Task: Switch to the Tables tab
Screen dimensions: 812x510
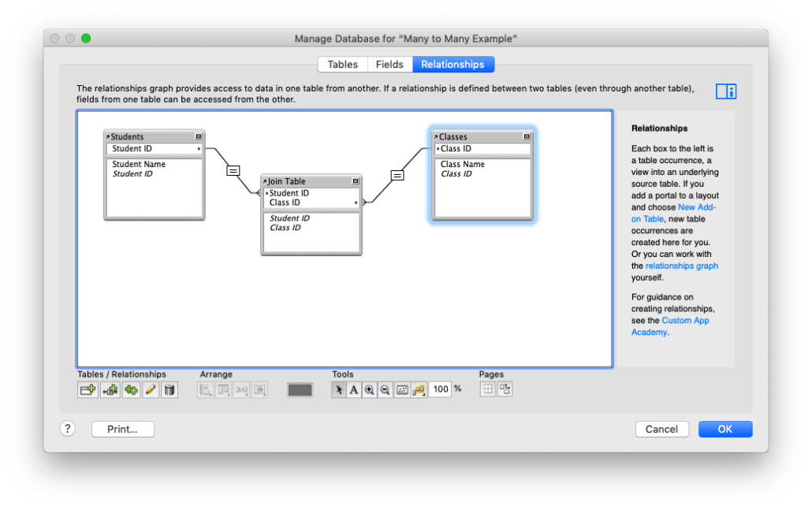Action: point(342,64)
